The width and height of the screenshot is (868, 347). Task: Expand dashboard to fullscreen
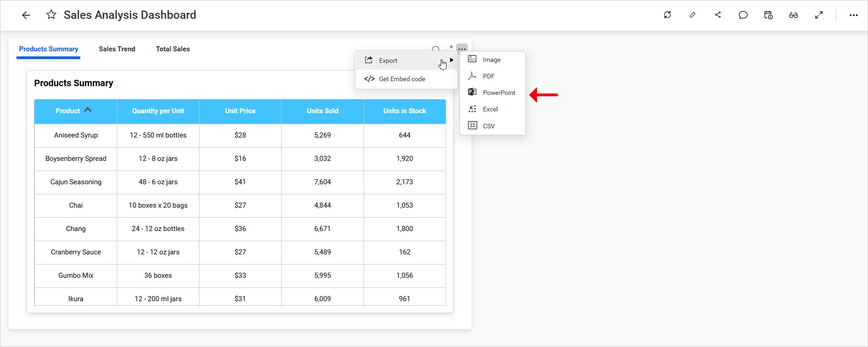click(x=819, y=15)
